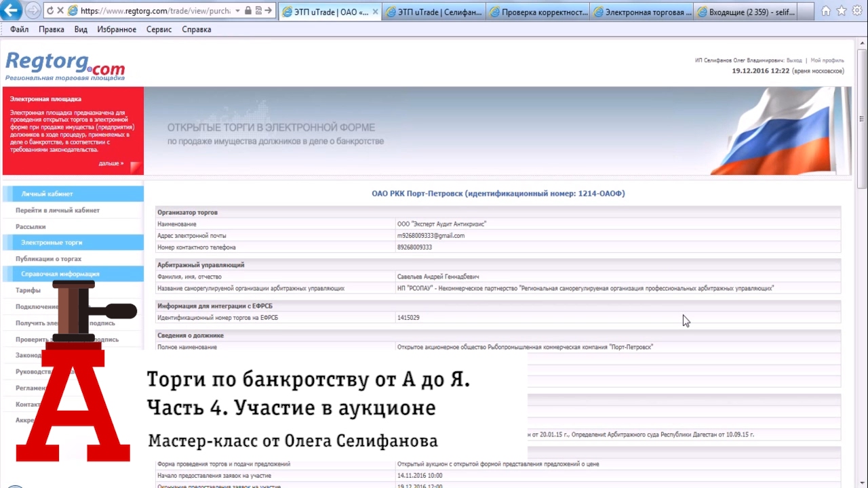Open 'Публикации о торгах' sidebar link

tap(48, 259)
